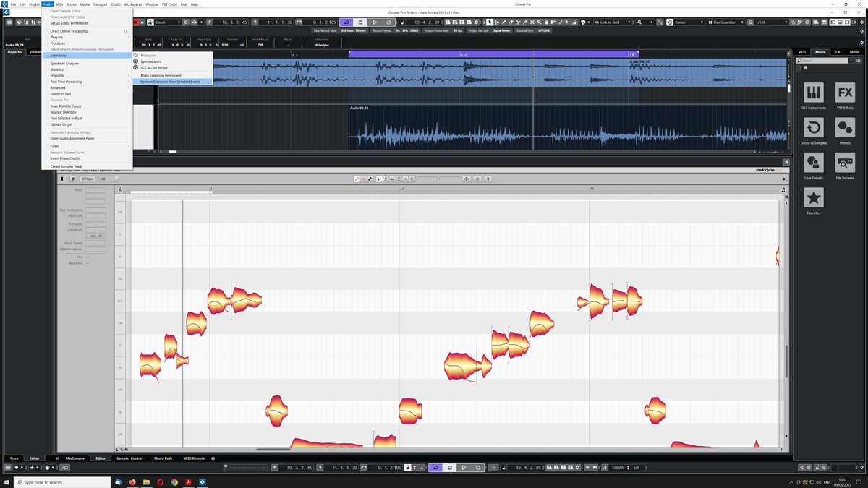
Task: Open the File Browser tile
Action: pos(844,166)
